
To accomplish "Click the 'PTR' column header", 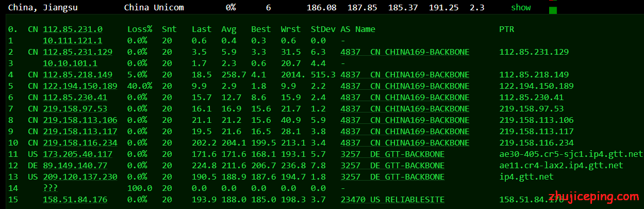I will tap(507, 29).
